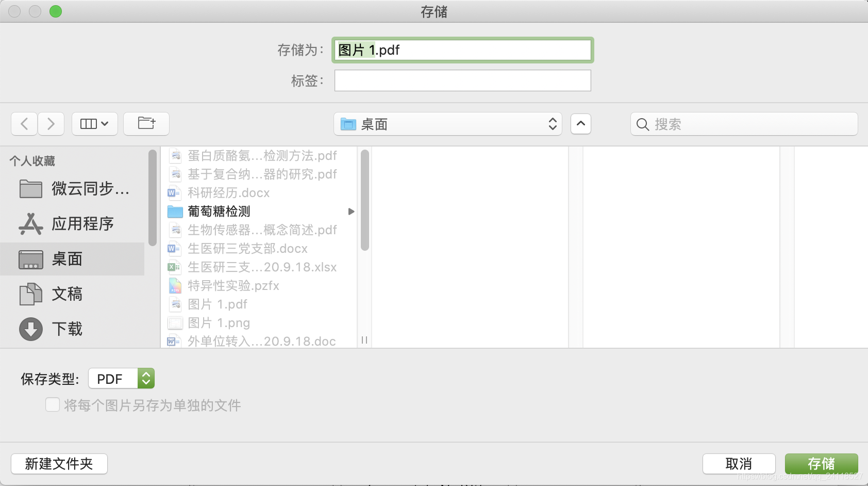Viewport: 868px width, 486px height.
Task: Click the 图片 1.pdf file icon in list
Action: [176, 304]
